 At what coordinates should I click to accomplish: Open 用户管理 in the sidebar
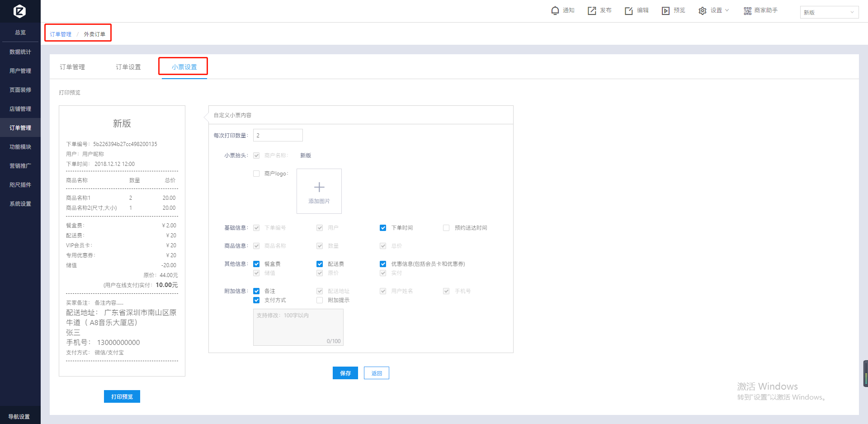20,71
